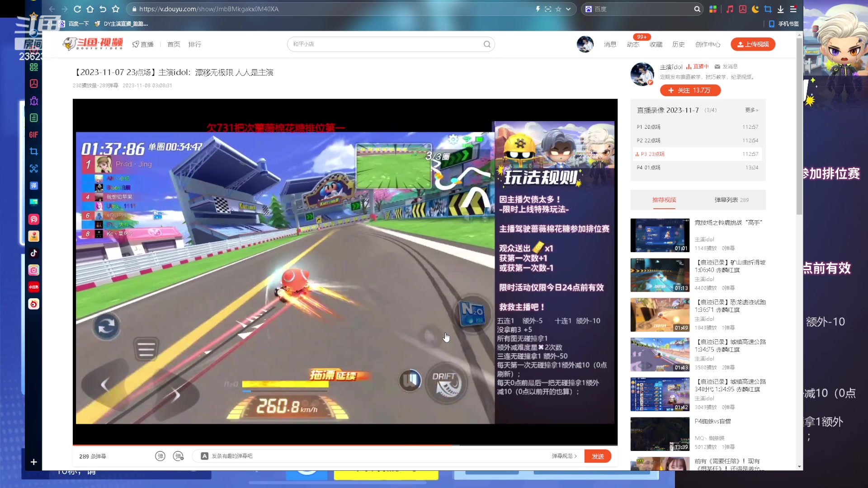Image resolution: width=868 pixels, height=488 pixels.
Task: Click the red music note extension icon
Action: (730, 9)
